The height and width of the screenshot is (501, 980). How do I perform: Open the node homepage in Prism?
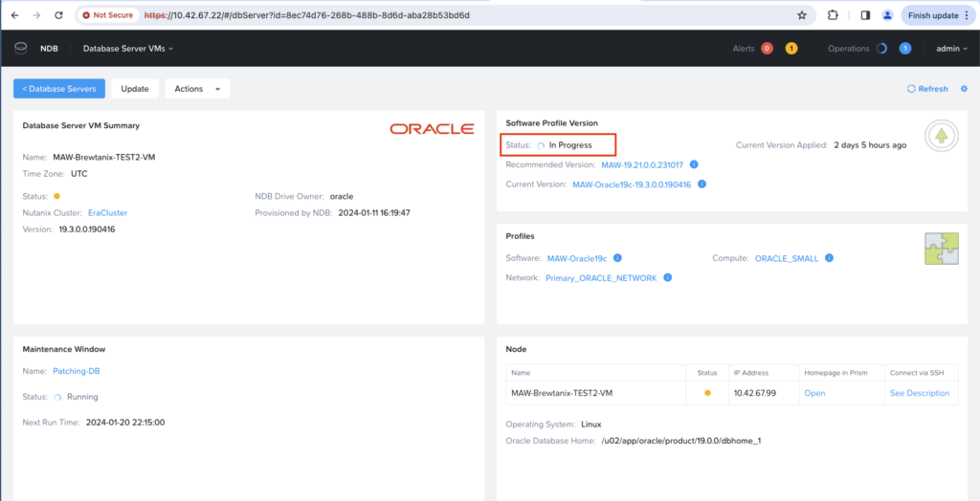click(x=814, y=393)
